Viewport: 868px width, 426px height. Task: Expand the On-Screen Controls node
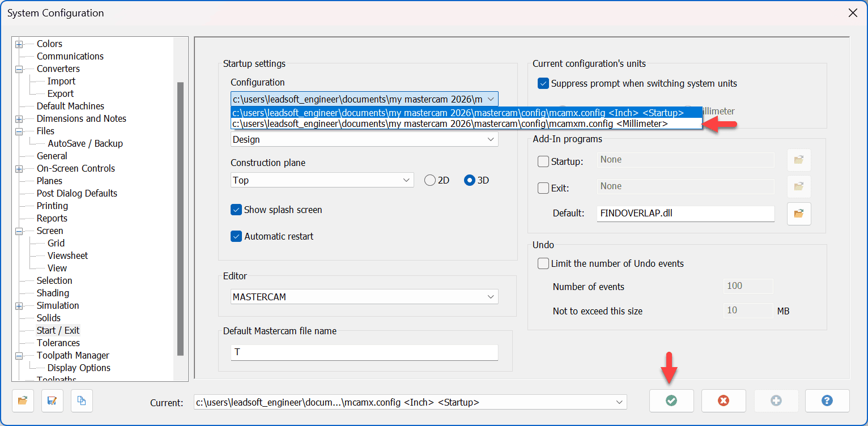click(19, 168)
